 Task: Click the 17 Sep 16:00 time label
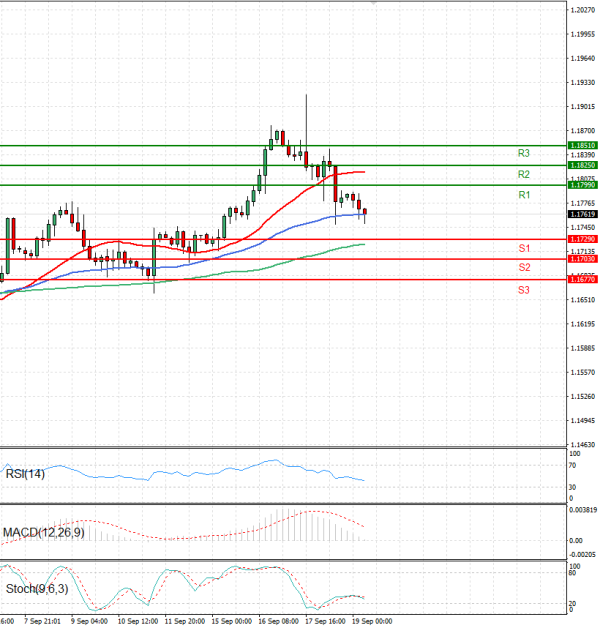click(x=325, y=621)
